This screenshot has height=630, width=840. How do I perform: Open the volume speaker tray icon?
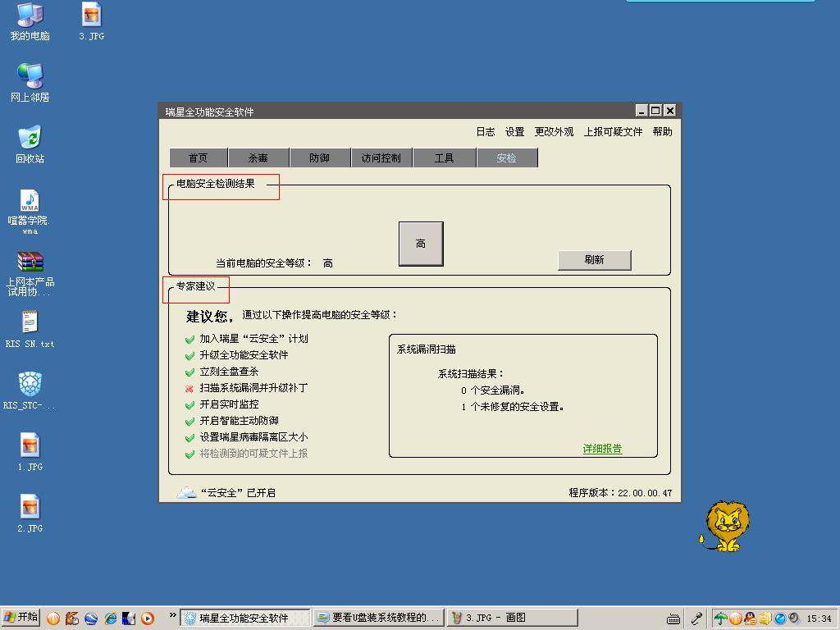coord(794,619)
